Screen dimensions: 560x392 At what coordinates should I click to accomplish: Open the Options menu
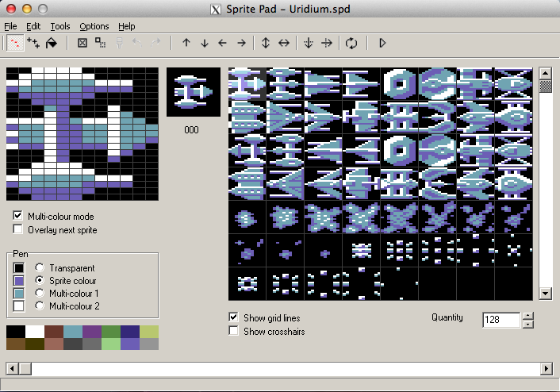94,26
